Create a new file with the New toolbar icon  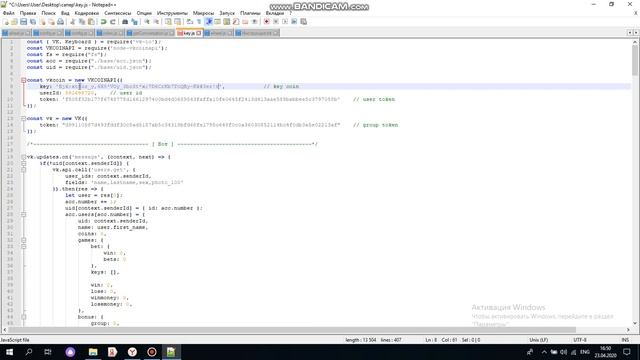[6, 22]
